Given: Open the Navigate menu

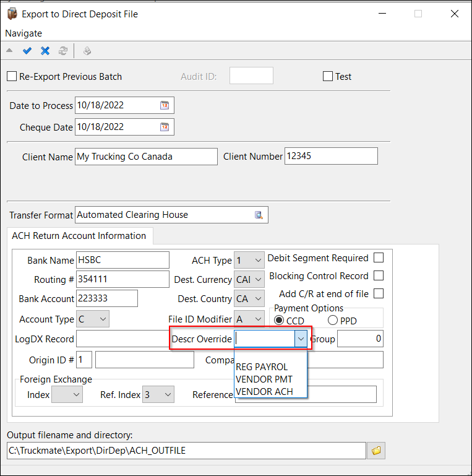Looking at the screenshot, I should [x=24, y=33].
